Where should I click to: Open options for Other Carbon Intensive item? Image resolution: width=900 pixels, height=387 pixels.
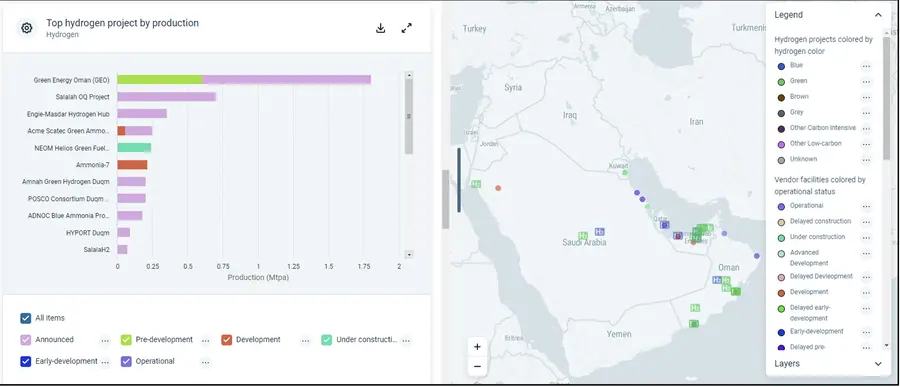[x=866, y=128]
